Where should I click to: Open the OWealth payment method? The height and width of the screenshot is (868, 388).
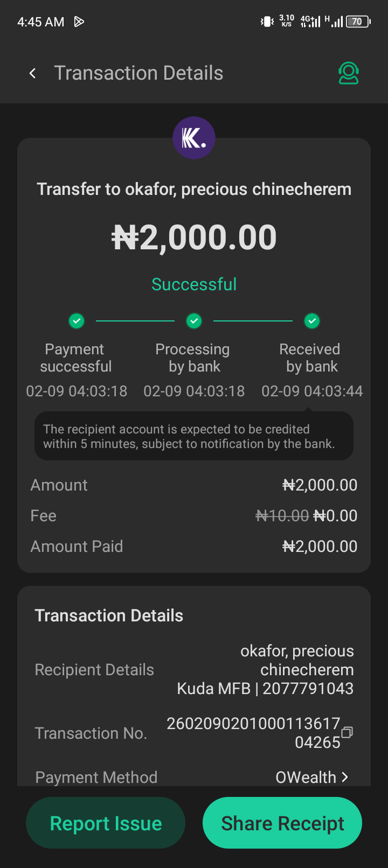(x=306, y=777)
